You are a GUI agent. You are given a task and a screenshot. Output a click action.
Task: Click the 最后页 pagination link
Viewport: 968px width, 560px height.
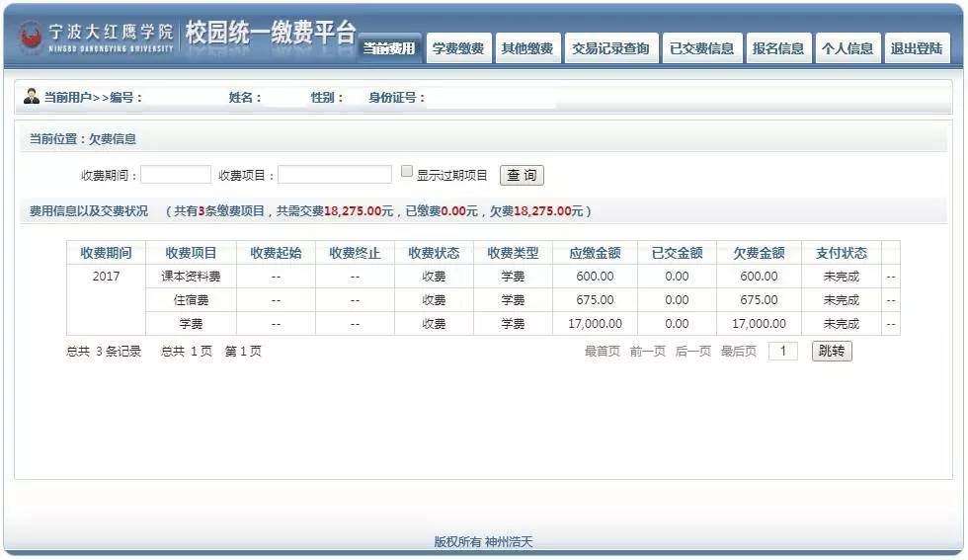pos(739,352)
